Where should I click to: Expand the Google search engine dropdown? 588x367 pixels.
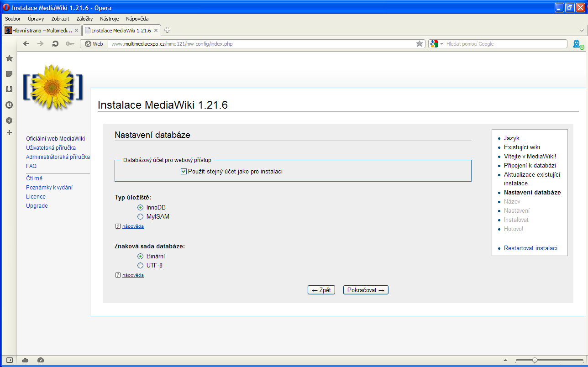coord(441,44)
